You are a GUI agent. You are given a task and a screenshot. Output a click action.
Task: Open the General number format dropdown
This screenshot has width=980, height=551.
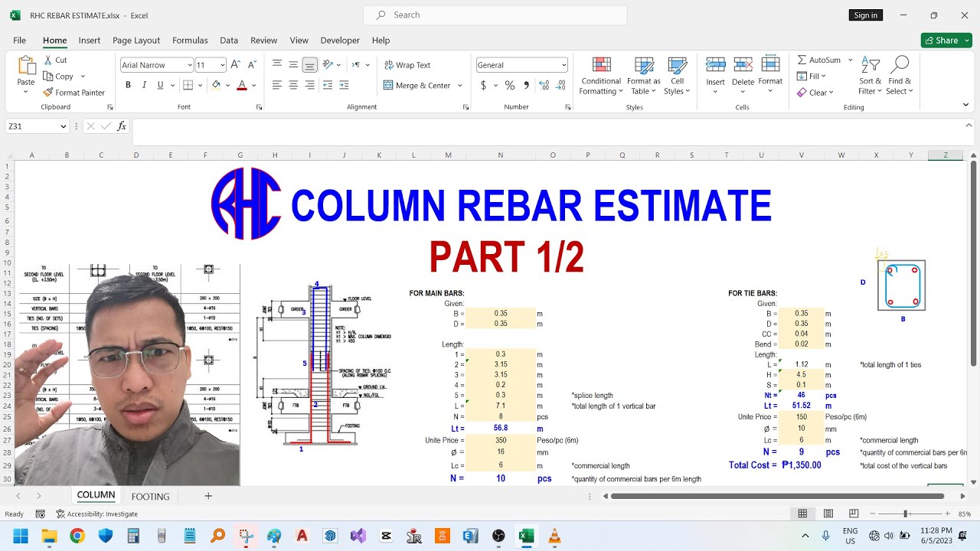click(563, 65)
